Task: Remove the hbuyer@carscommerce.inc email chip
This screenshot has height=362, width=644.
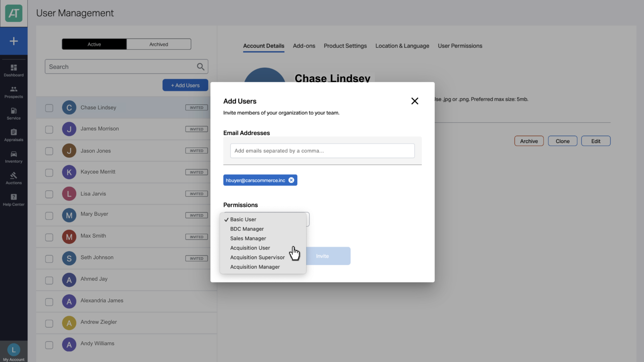Action: 291,180
